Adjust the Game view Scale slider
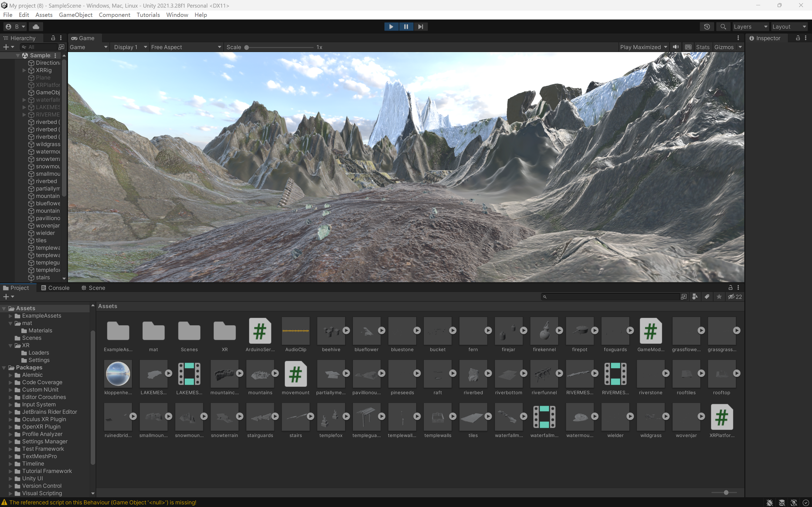This screenshot has height=507, width=812. coord(247,47)
